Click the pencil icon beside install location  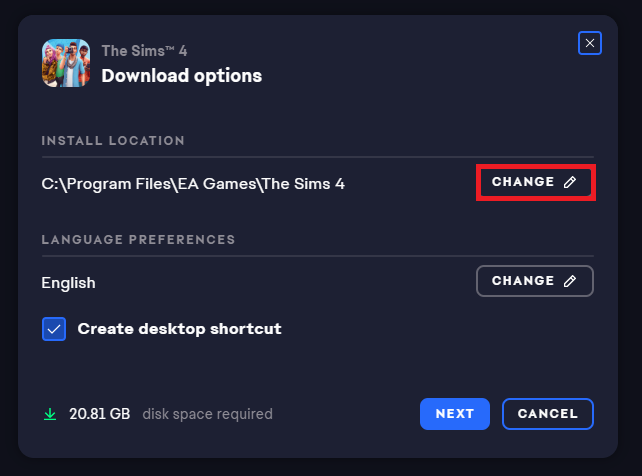coord(570,182)
